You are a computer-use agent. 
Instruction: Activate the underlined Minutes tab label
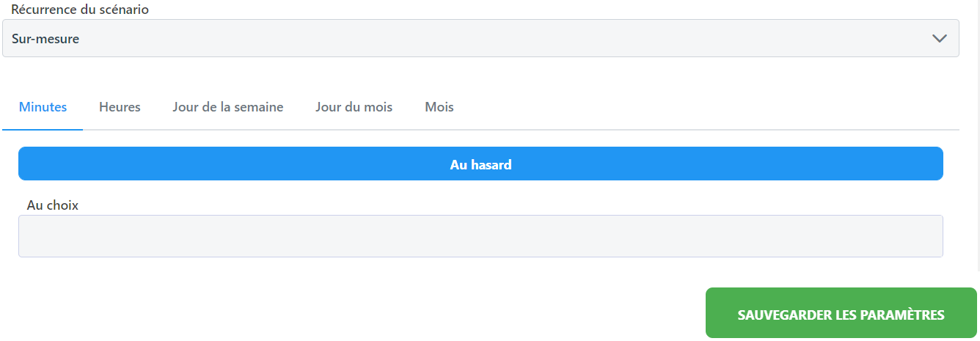point(43,107)
